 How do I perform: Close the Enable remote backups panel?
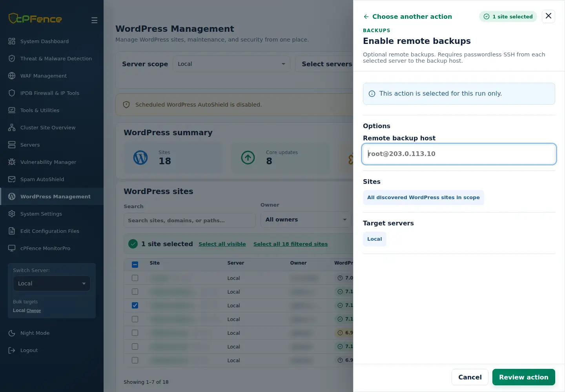tap(549, 16)
